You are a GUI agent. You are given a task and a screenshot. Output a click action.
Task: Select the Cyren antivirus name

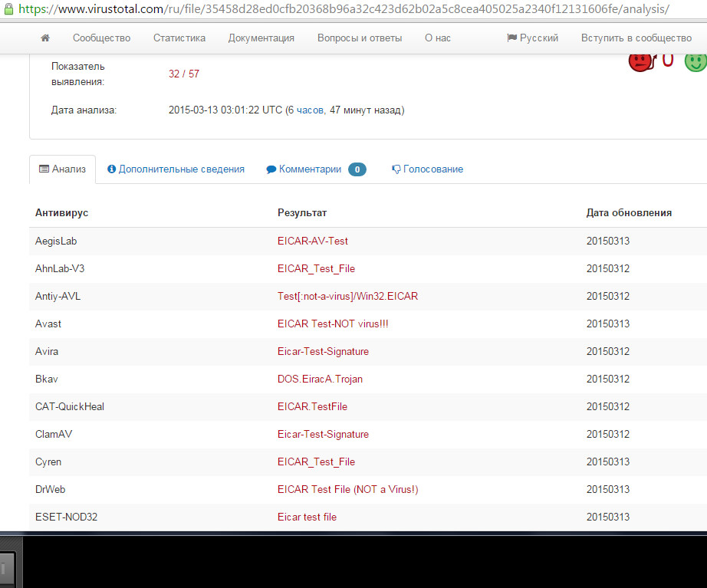[x=48, y=462]
